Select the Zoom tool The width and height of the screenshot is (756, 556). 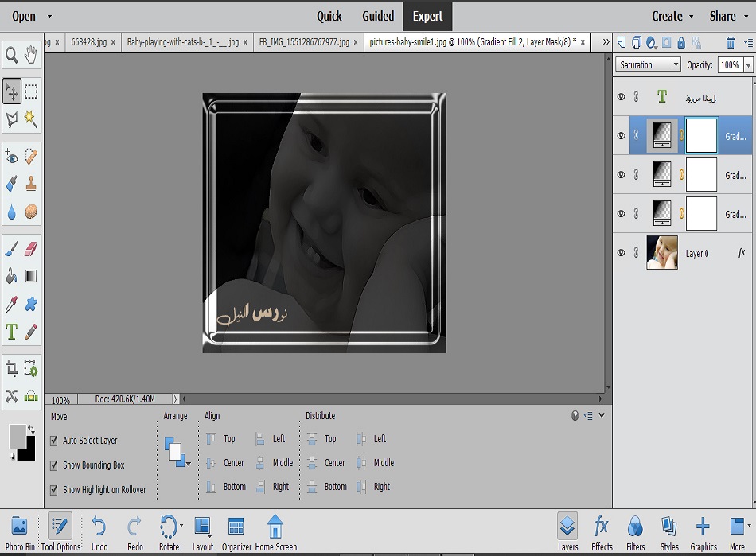(x=12, y=55)
